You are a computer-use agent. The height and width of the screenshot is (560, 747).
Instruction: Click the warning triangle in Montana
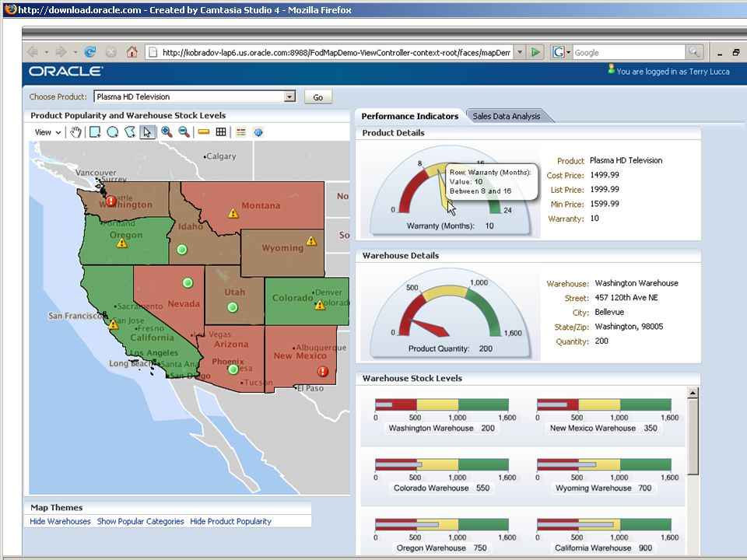point(233,213)
